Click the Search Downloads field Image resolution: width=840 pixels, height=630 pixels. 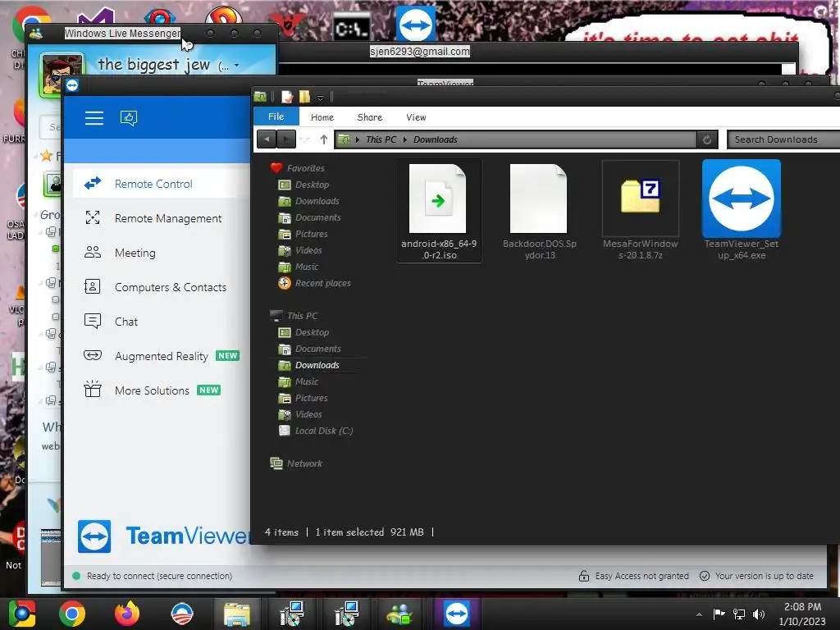[783, 139]
